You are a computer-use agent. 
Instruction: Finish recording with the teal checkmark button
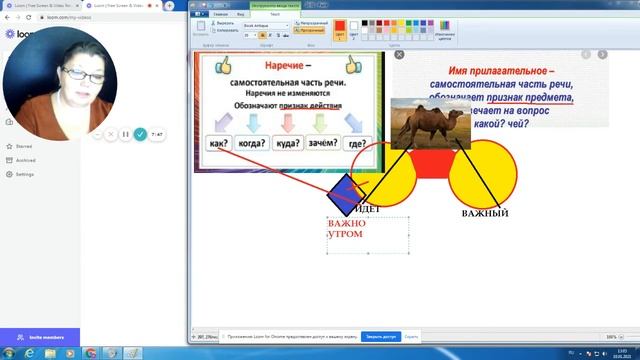[x=140, y=134]
